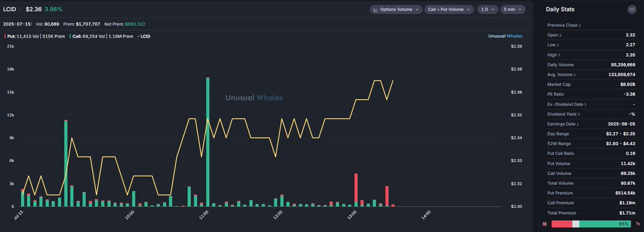Expand the High stat chevron

point(560,55)
